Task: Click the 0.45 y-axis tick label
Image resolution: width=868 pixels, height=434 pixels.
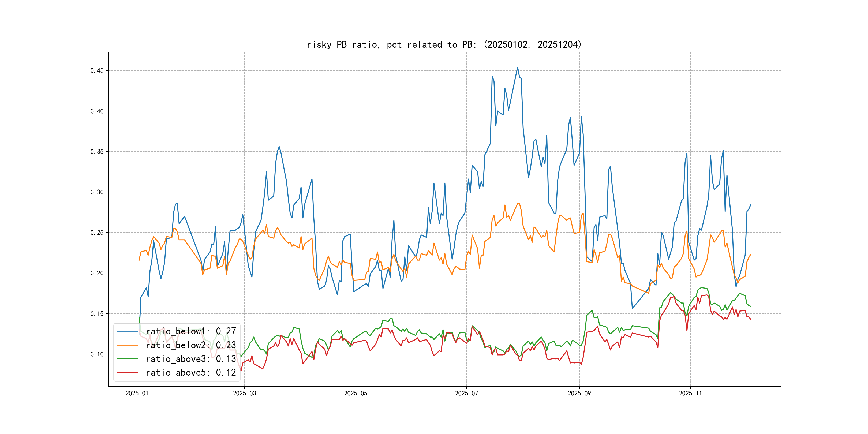Action: [97, 70]
